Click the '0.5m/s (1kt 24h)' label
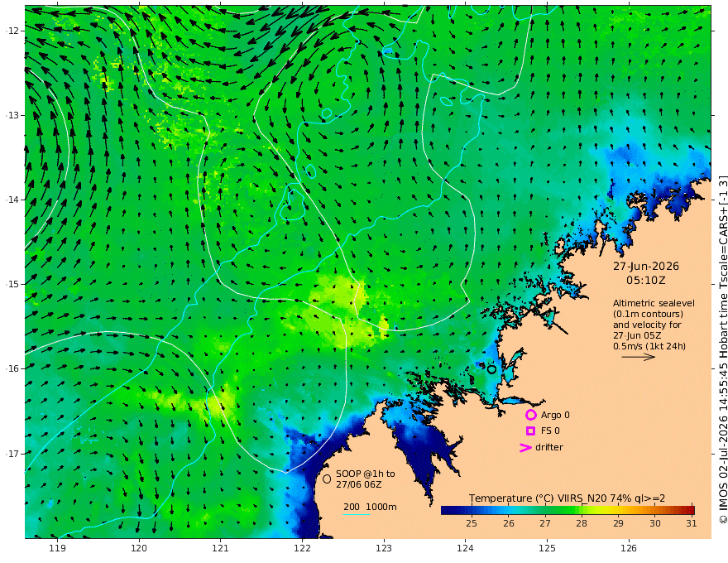The image size is (728, 563). pos(649,346)
